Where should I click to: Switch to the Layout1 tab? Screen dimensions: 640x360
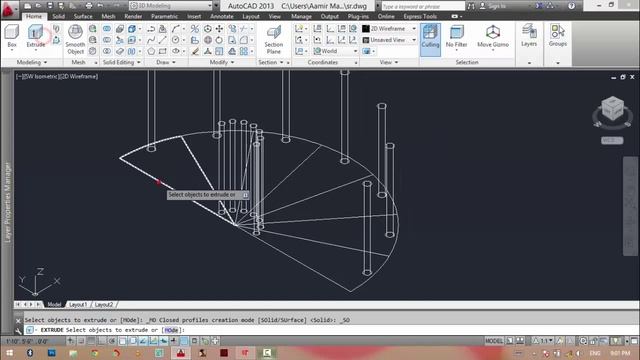[x=78, y=304]
